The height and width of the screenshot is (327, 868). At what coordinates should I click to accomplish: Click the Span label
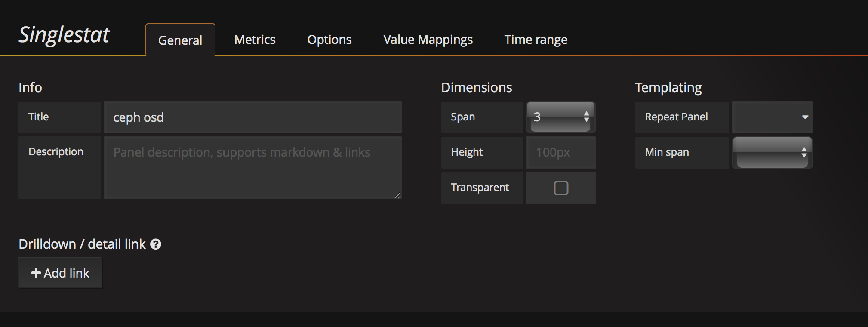(x=463, y=117)
